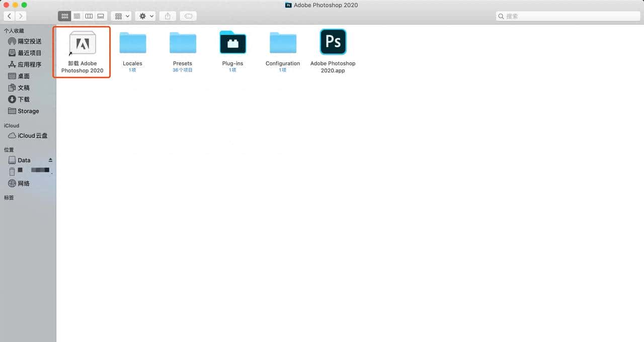Switch to list view

point(76,16)
